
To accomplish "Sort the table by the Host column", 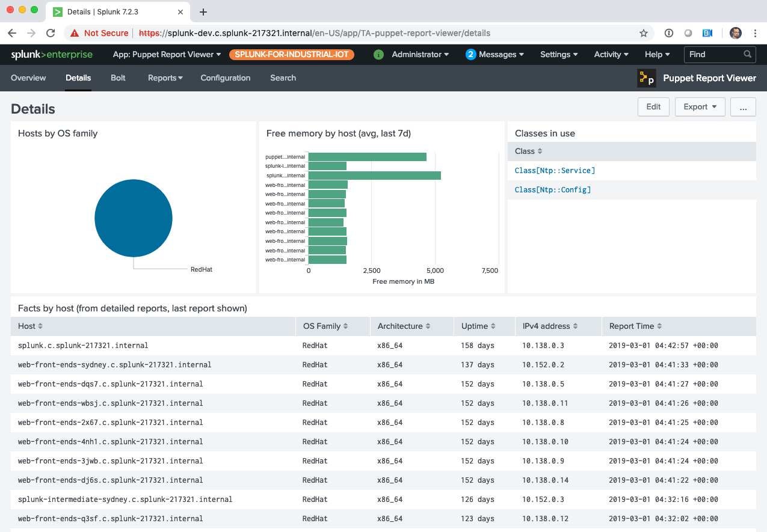I will click(30, 326).
